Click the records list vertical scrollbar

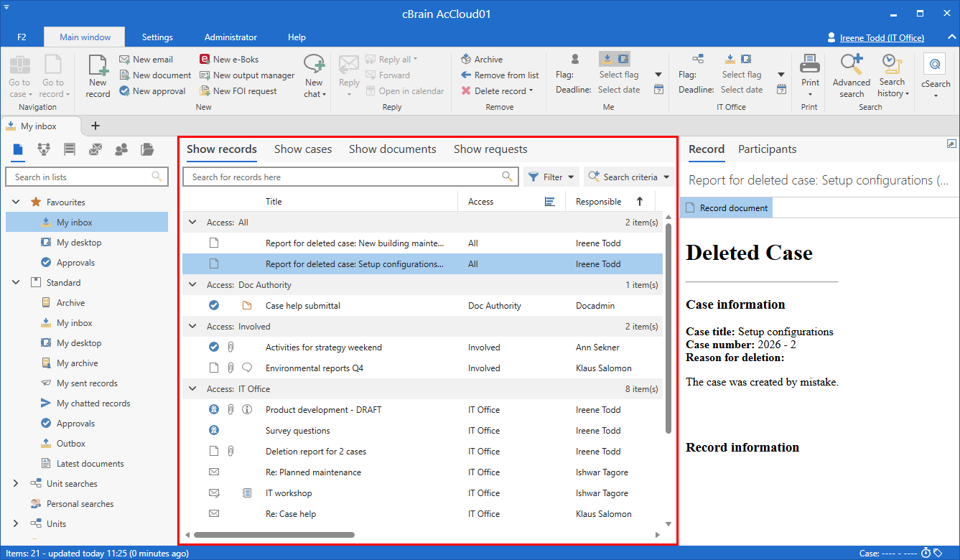pyautogui.click(x=668, y=329)
